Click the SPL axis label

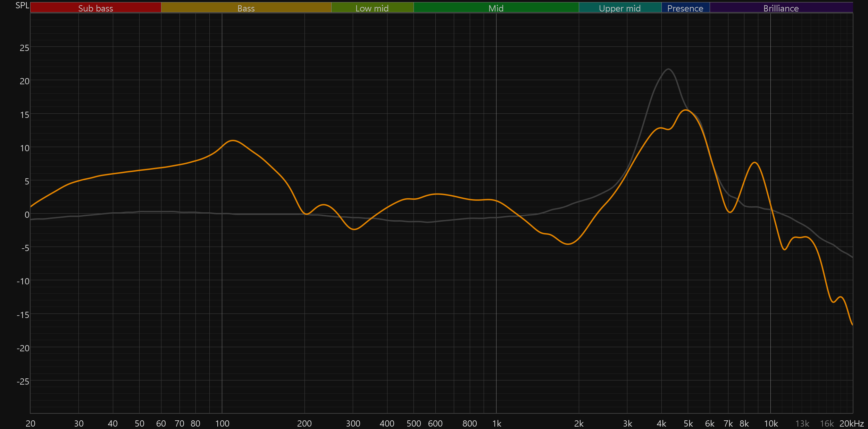tap(22, 6)
